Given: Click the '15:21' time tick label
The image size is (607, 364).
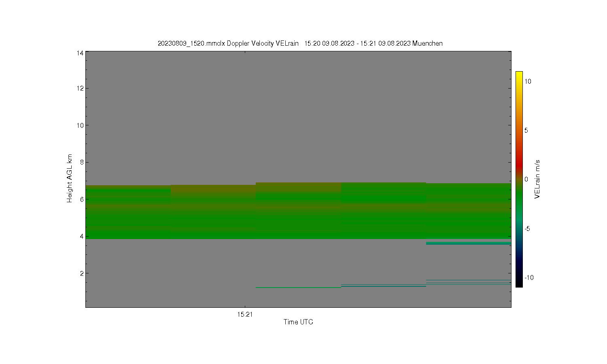Looking at the screenshot, I should [245, 314].
